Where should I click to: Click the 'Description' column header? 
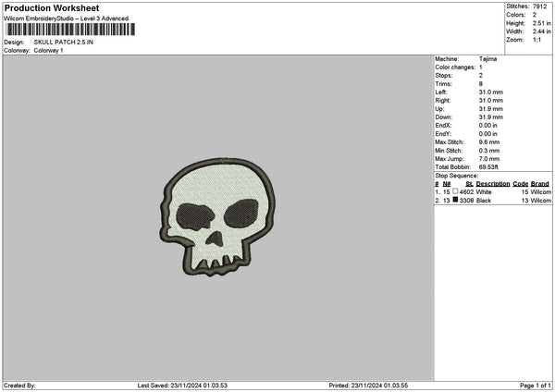pyautogui.click(x=493, y=184)
